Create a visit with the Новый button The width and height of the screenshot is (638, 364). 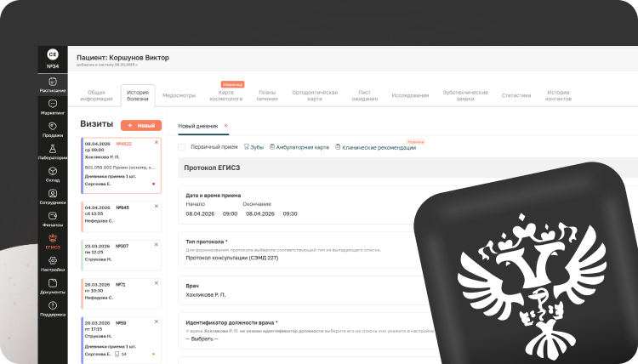coord(141,125)
